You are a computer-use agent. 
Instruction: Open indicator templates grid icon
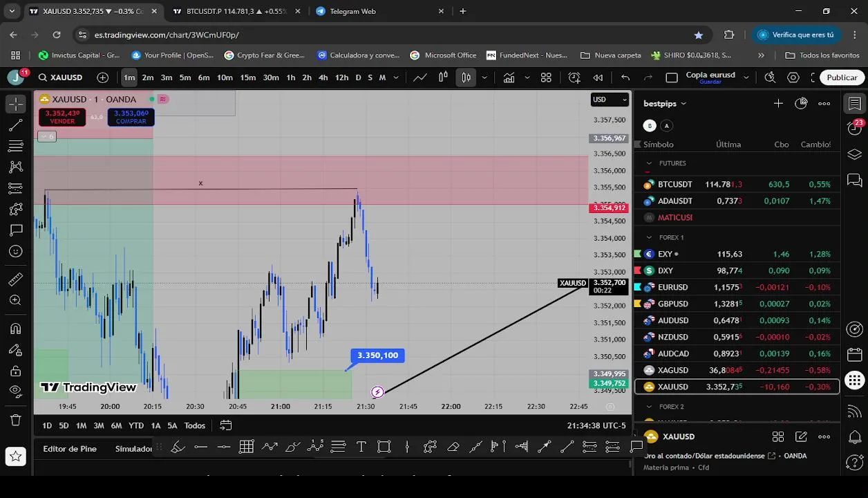[546, 77]
